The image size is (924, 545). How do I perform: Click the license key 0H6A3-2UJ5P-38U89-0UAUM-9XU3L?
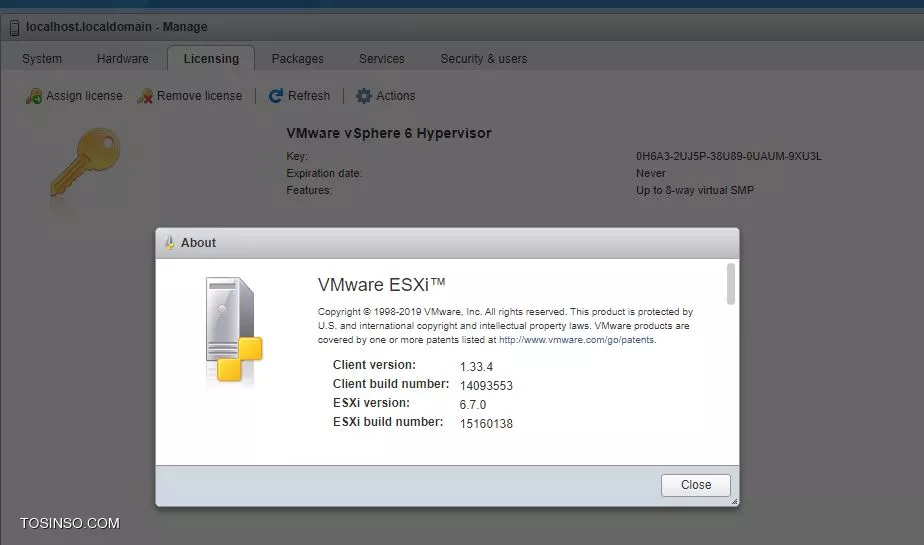pyautogui.click(x=728, y=156)
